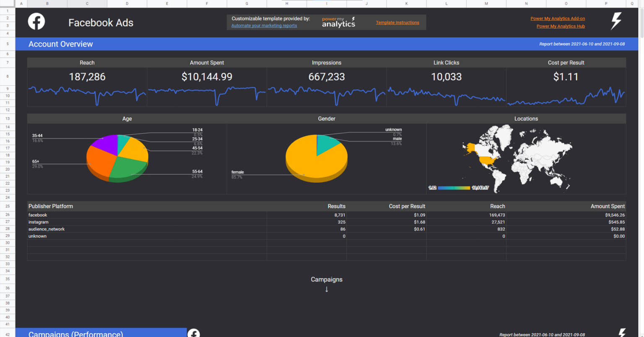This screenshot has width=644, height=337.
Task: Select the Amount Spent value $10,144.99
Action: click(207, 77)
